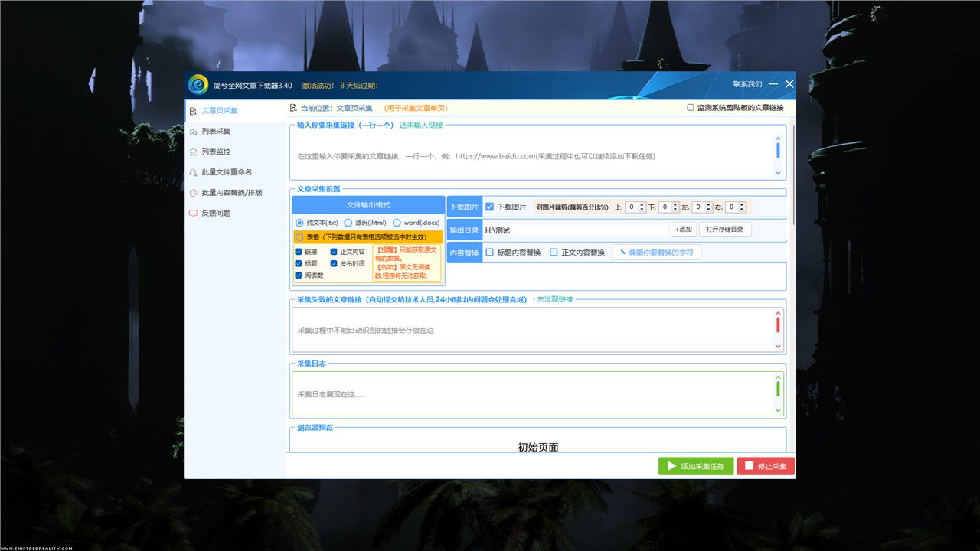
Task: Click the 采集日志 log text area
Action: click(x=532, y=394)
